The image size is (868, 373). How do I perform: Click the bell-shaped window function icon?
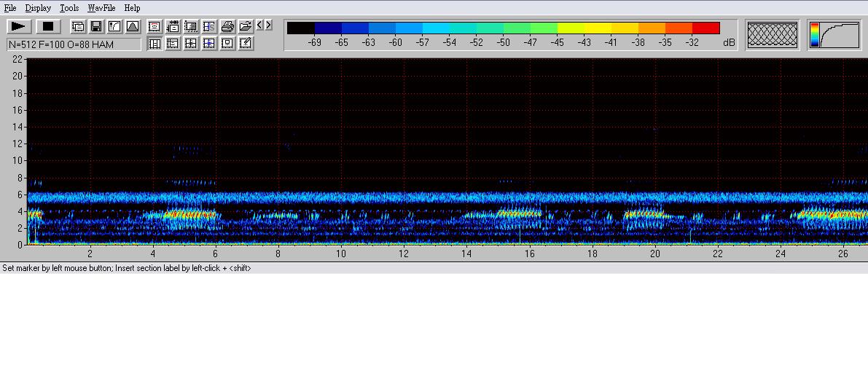tap(133, 27)
